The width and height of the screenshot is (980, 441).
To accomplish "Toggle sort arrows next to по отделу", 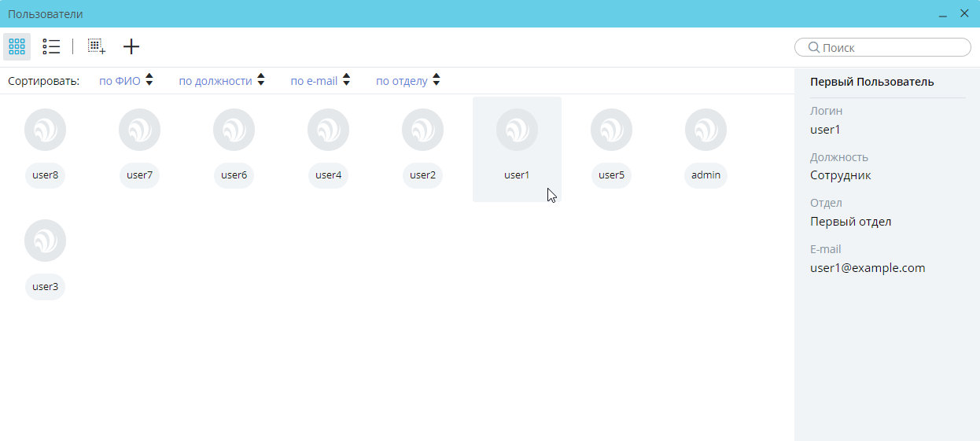I will pyautogui.click(x=437, y=80).
